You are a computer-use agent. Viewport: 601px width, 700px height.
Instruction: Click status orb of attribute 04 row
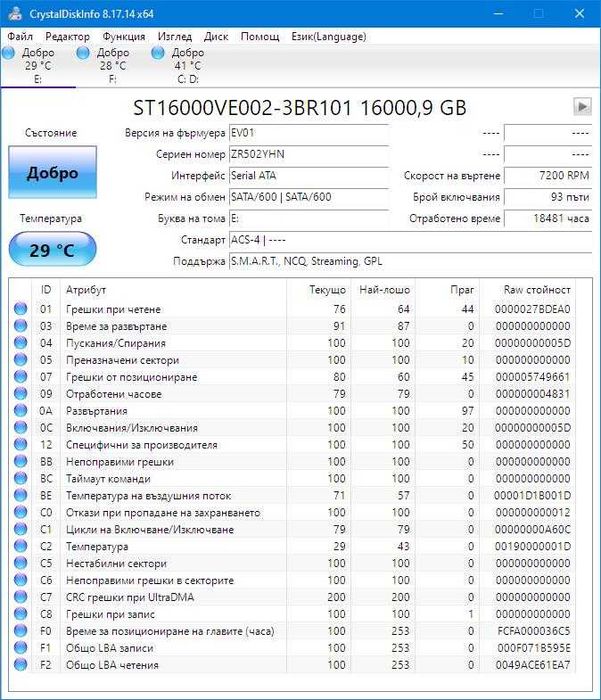(x=21, y=343)
